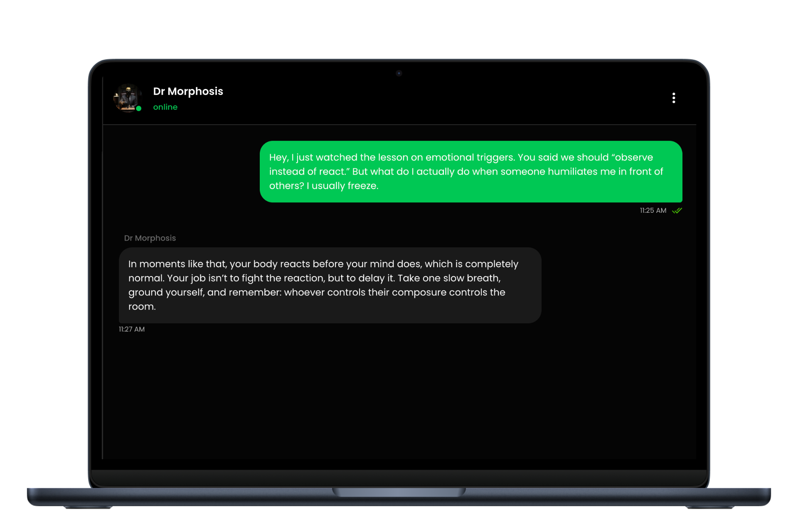Click the double-check read receipt icon
This screenshot has width=798, height=532.
[x=677, y=211]
